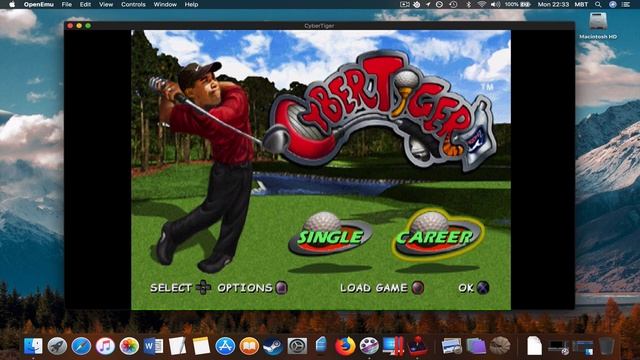640x360 pixels.
Task: Launch Firefox from the dock
Action: tap(345, 346)
